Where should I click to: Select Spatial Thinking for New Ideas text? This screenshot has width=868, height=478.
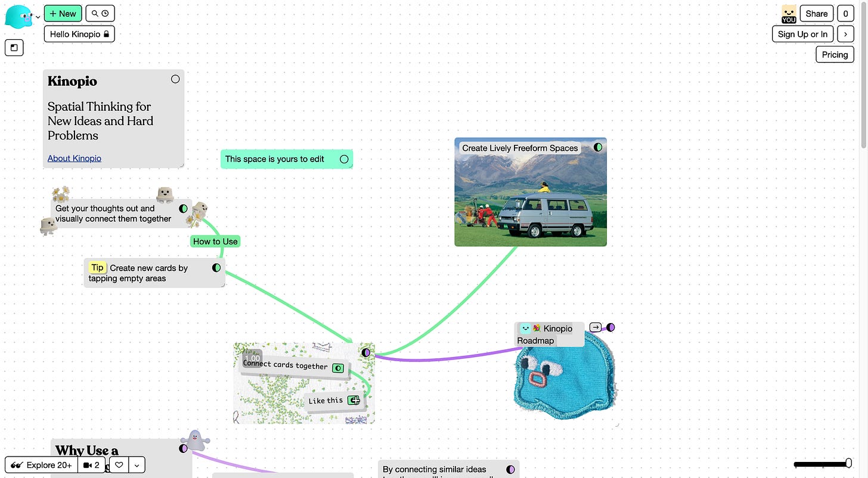(x=100, y=121)
